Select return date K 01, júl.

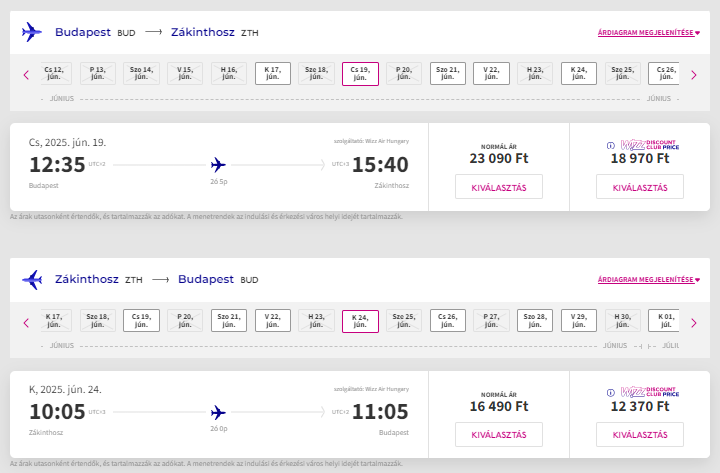pos(664,321)
